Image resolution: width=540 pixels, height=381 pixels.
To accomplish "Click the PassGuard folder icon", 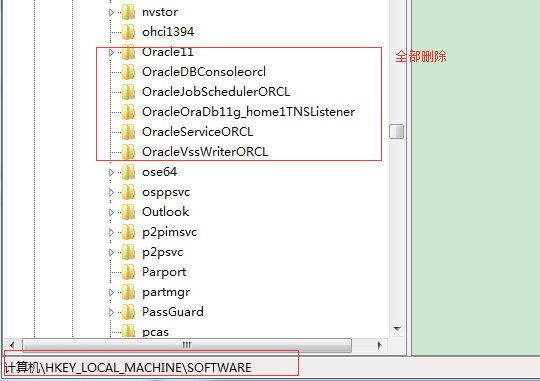I will [x=128, y=312].
